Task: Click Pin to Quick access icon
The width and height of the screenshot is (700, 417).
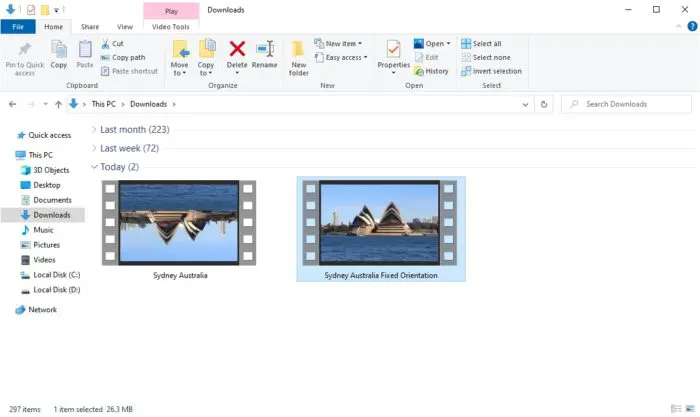Action: pyautogui.click(x=25, y=49)
